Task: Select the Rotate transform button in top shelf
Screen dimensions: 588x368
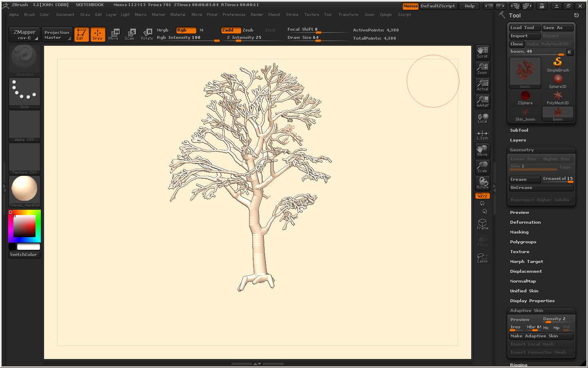Action: click(x=147, y=34)
